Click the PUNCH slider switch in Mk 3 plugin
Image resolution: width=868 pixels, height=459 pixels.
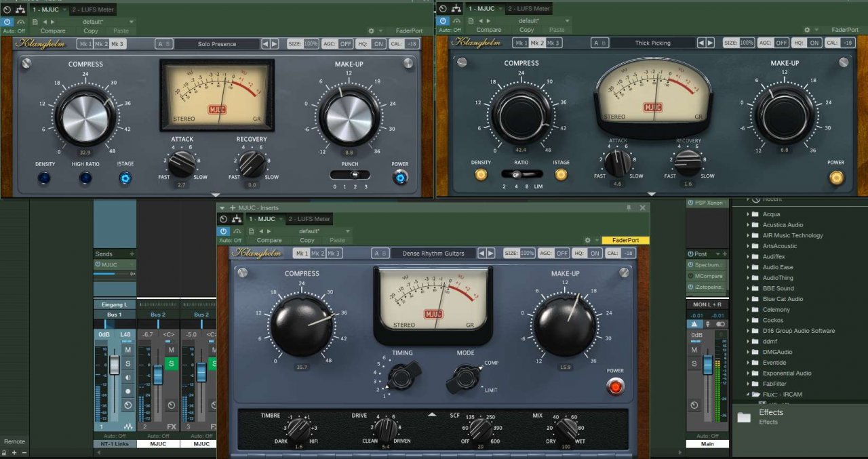click(351, 174)
